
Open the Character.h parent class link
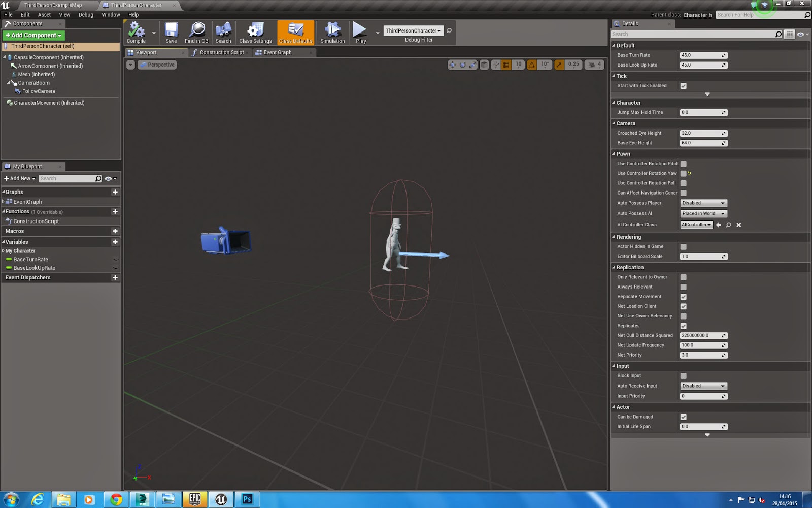point(697,15)
